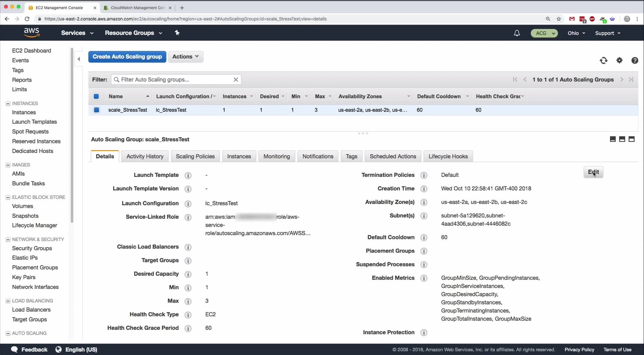This screenshot has height=355, width=644.
Task: Show info for Creation Time
Action: click(x=424, y=189)
